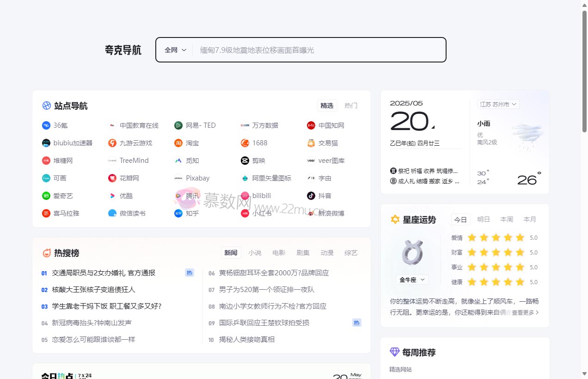Change region via 江苏苏州市 dropdown
Viewport: 588px width, 379px height.
coord(498,104)
